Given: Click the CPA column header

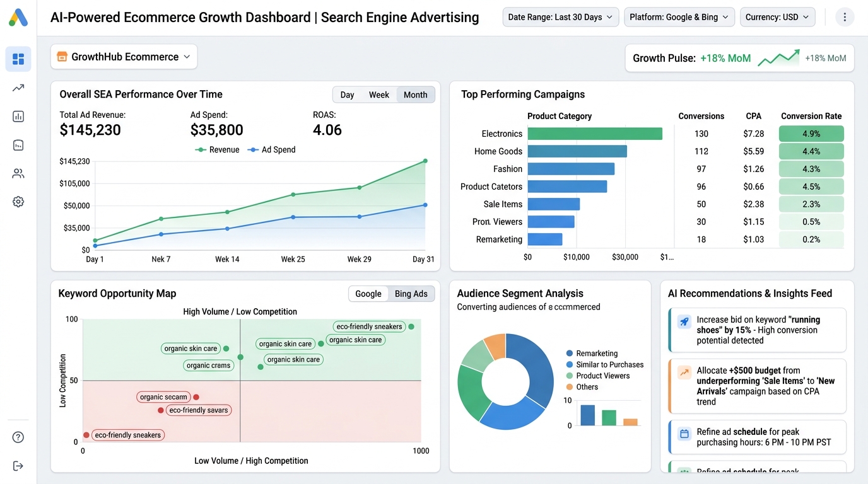Looking at the screenshot, I should 754,116.
